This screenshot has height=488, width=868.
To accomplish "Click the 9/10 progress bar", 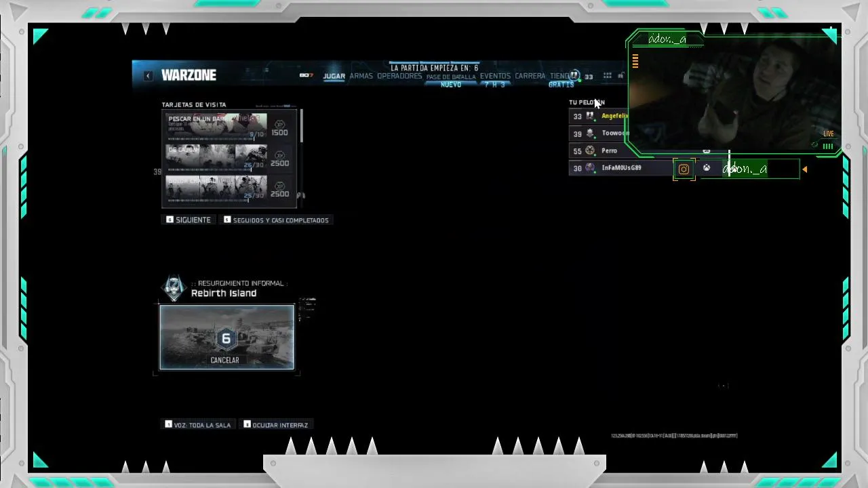I will click(211, 140).
